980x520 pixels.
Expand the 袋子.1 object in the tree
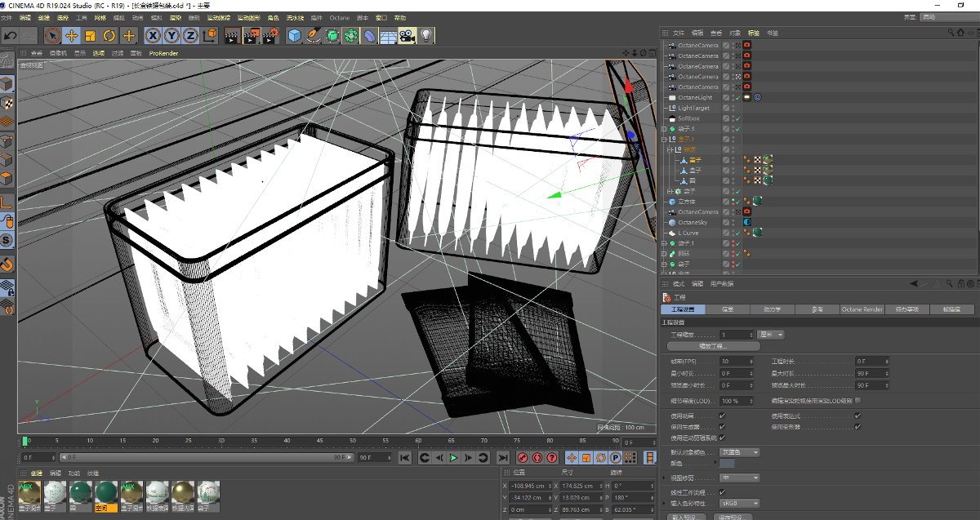pyautogui.click(x=664, y=243)
